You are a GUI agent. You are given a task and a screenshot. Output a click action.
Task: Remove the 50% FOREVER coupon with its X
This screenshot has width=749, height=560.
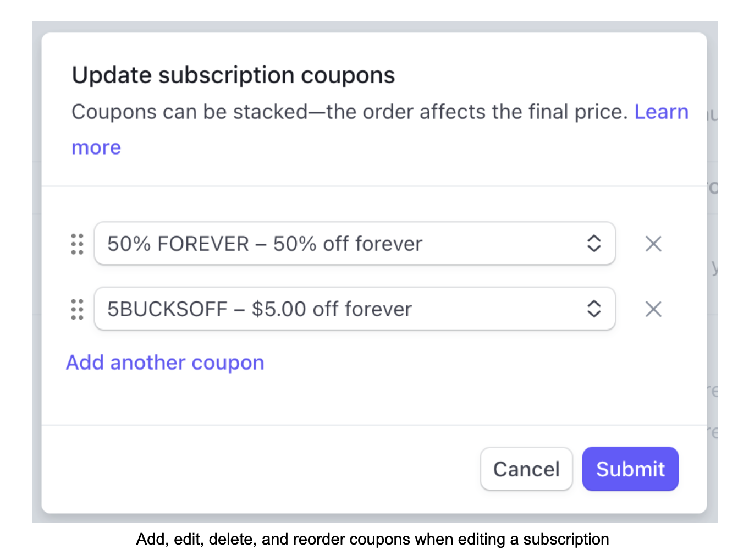click(x=653, y=244)
